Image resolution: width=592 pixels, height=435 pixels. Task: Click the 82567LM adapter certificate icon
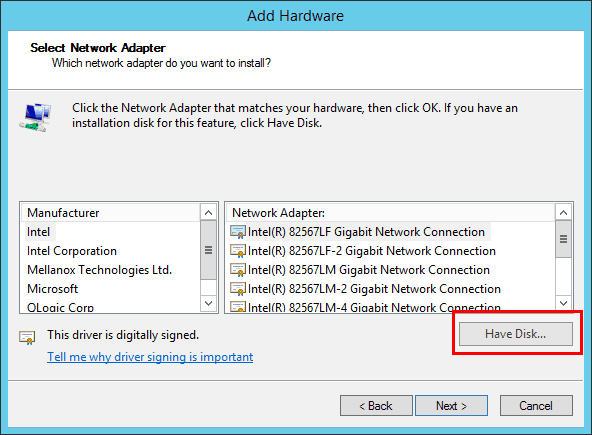coord(238,270)
